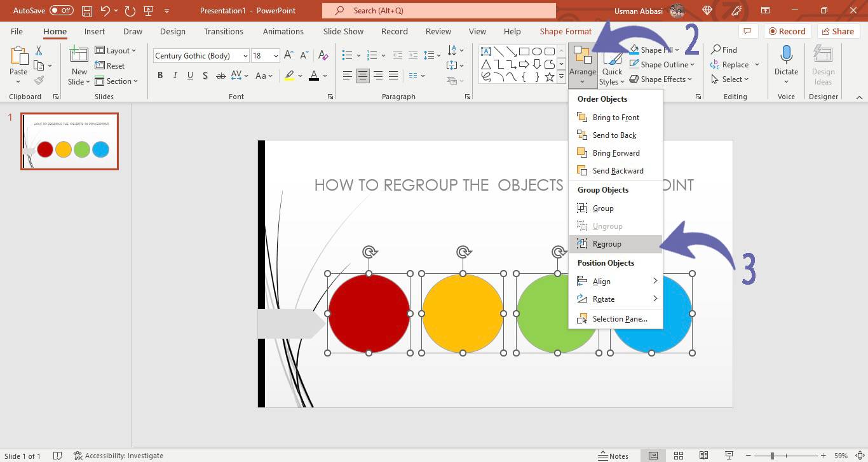
Task: Toggle Italic formatting
Action: pos(175,76)
